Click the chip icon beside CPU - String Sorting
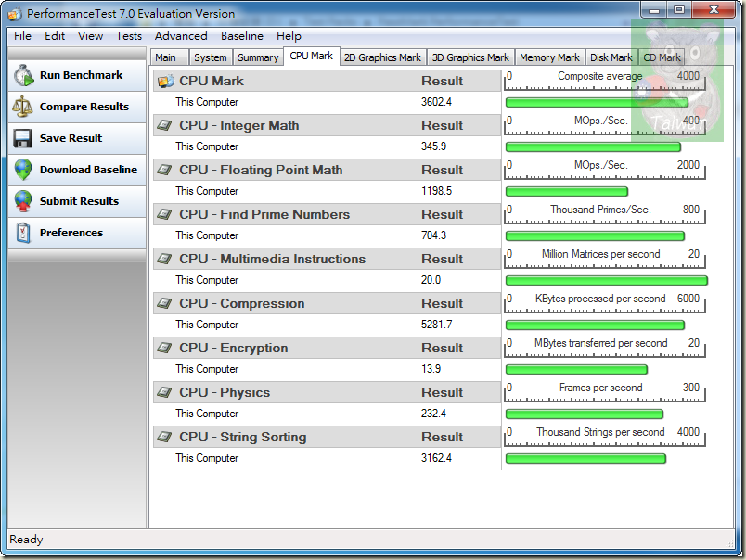The height and width of the screenshot is (560, 746). [x=164, y=437]
